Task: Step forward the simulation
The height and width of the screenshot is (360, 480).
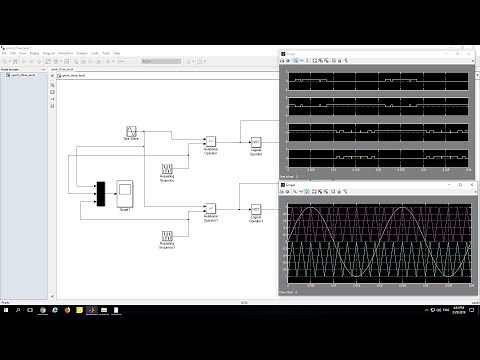Action: (90, 61)
